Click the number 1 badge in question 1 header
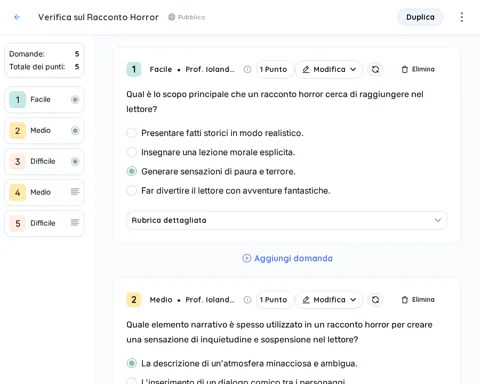Image resolution: width=480 pixels, height=384 pixels. (x=134, y=69)
